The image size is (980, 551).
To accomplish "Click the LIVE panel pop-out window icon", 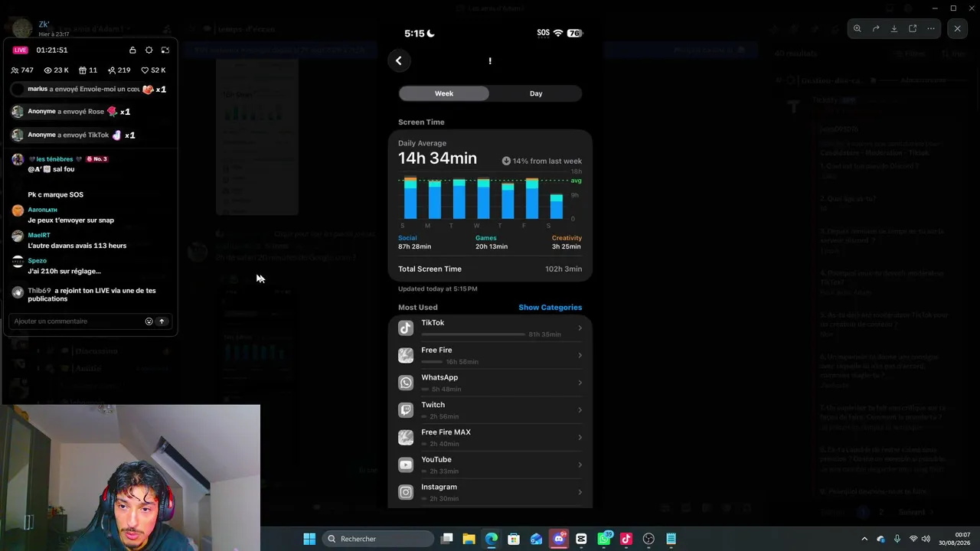I will tap(165, 51).
